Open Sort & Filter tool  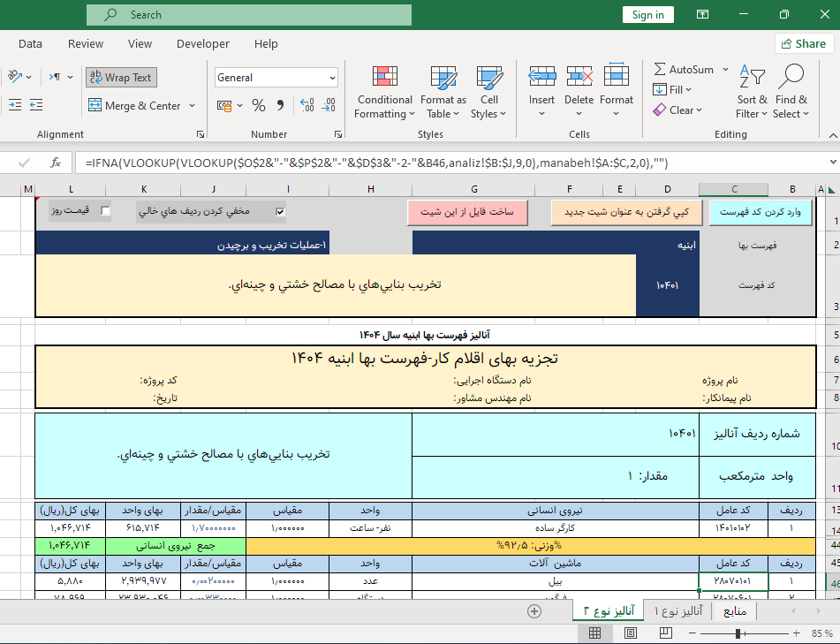(752, 92)
